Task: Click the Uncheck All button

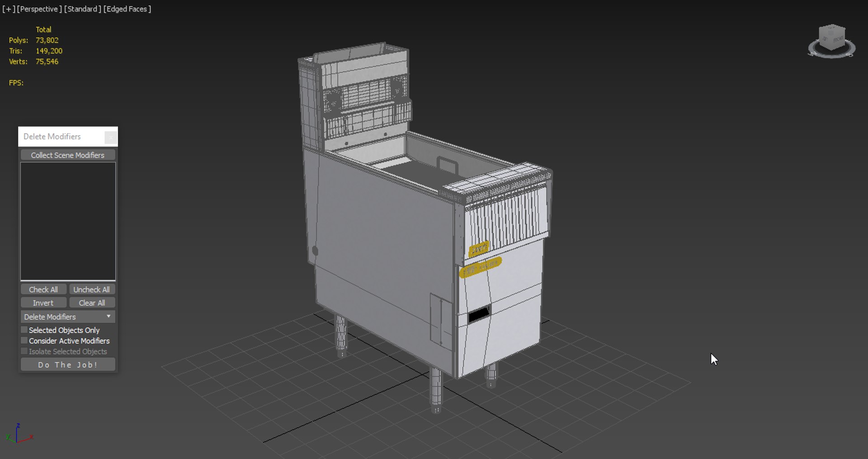Action: (92, 289)
